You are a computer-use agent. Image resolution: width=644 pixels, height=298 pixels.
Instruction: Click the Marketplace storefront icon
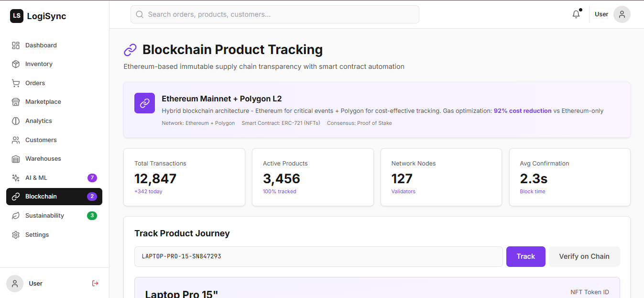[x=16, y=102]
